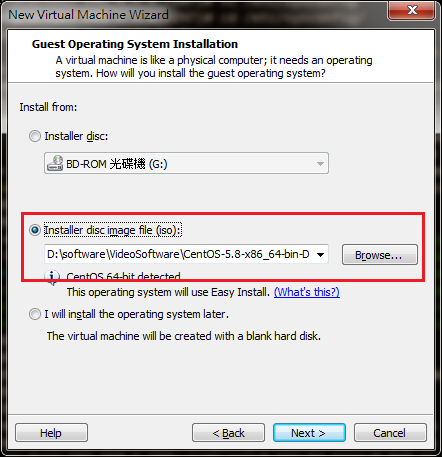Select the Installer disc radio button

click(35, 136)
